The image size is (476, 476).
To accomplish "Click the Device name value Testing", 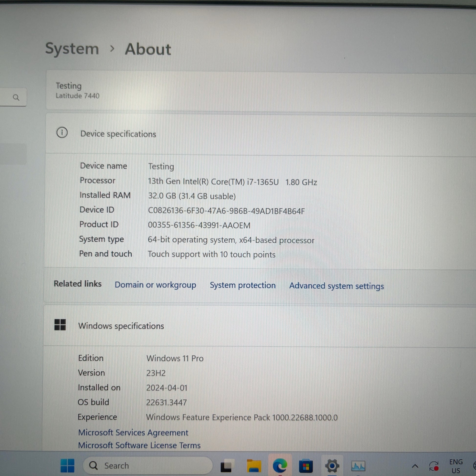I will coord(161,167).
